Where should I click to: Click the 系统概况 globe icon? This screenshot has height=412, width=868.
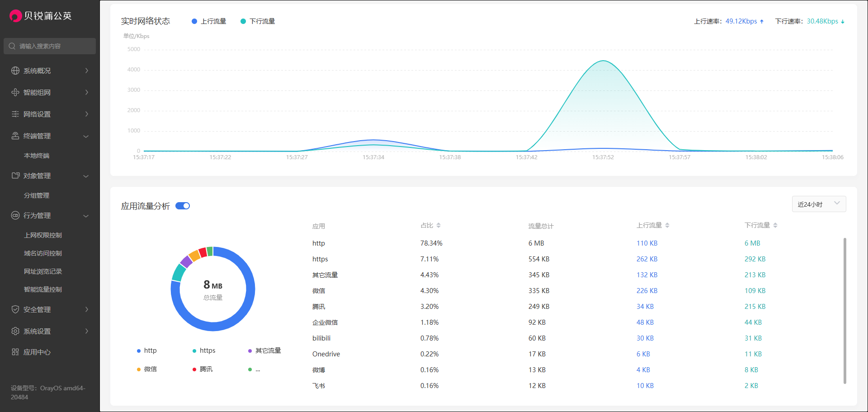coord(15,71)
